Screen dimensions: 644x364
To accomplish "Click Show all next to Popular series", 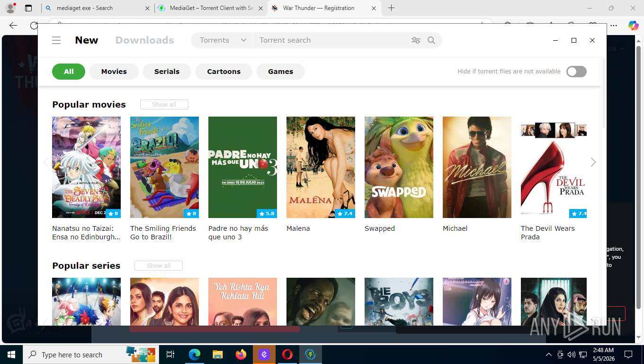I will click(x=158, y=265).
